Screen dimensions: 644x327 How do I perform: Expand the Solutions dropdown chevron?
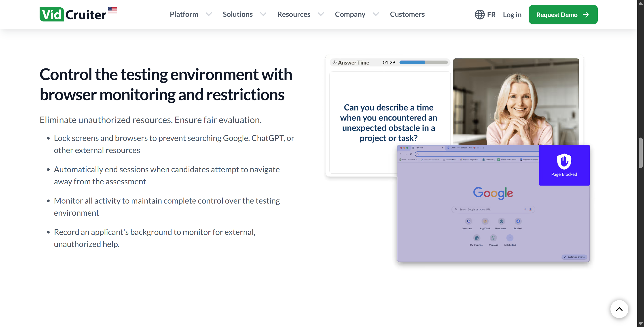coord(263,15)
